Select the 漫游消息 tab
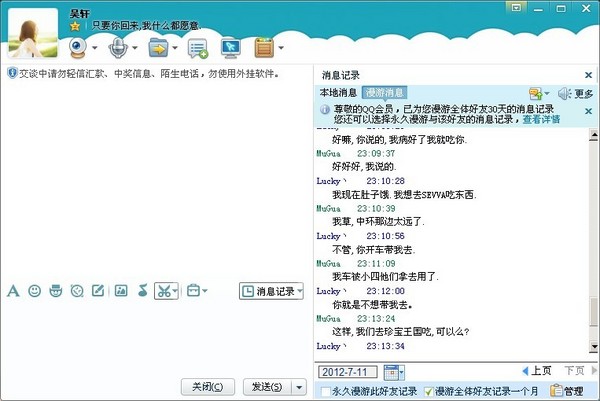This screenshot has height=401, width=600. [x=383, y=93]
